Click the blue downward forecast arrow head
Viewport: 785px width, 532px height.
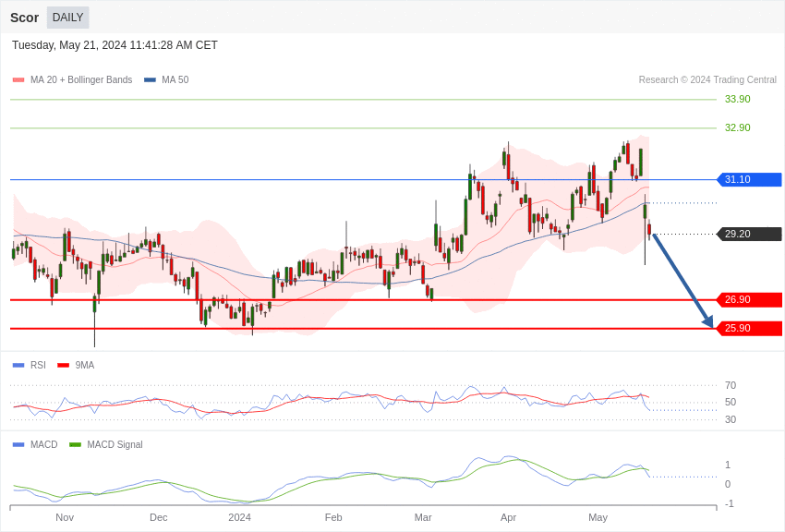(707, 321)
